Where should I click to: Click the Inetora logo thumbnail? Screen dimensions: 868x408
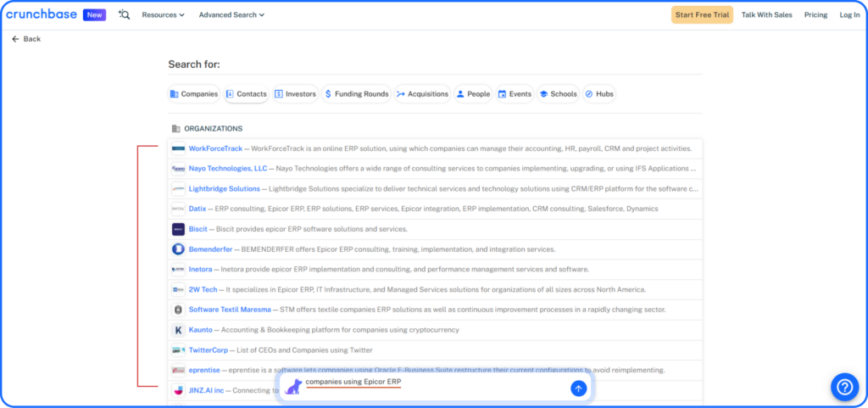click(x=178, y=270)
